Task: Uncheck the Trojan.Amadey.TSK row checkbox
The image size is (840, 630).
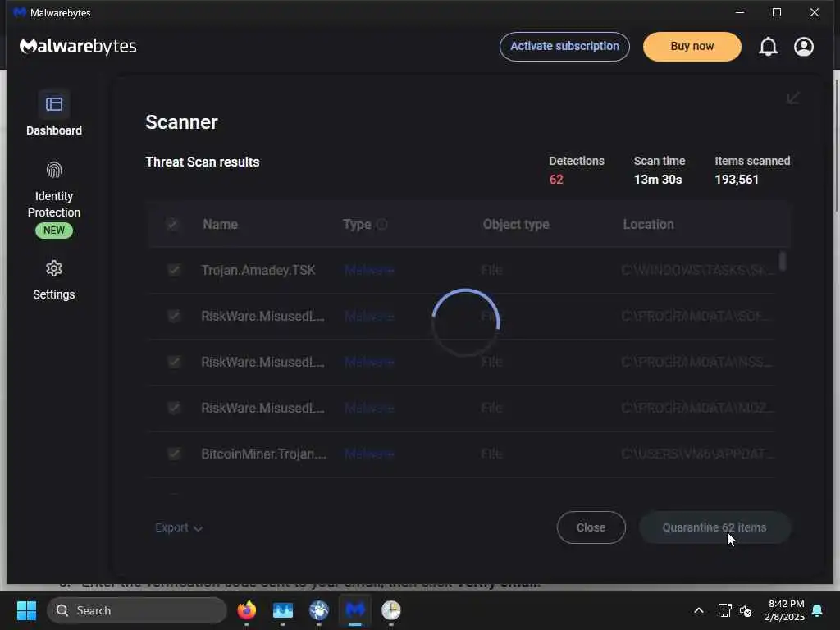Action: (174, 269)
